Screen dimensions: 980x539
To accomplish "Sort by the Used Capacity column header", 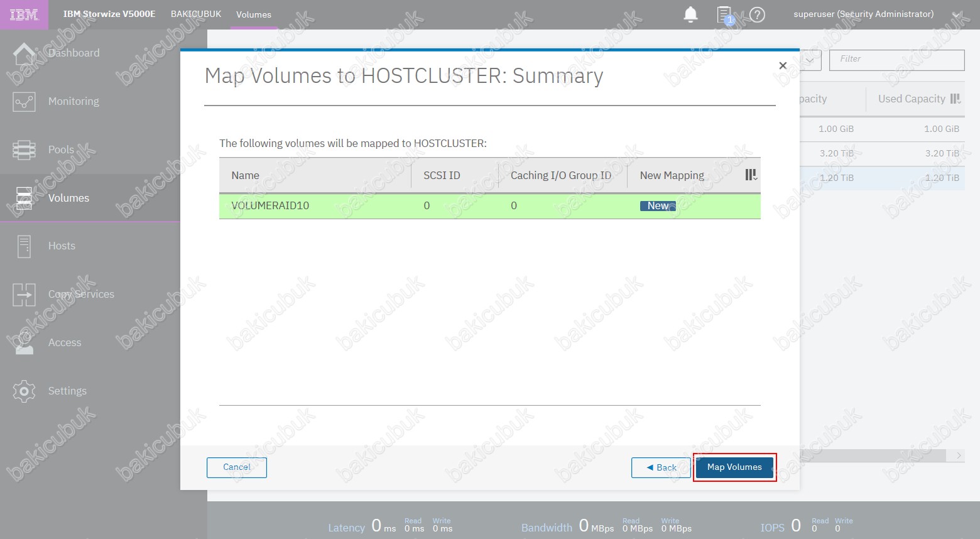I will (912, 99).
